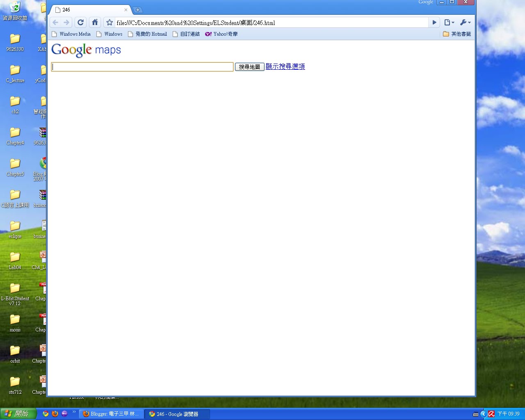Reload the 246.html page
The image size is (525, 420).
(81, 23)
